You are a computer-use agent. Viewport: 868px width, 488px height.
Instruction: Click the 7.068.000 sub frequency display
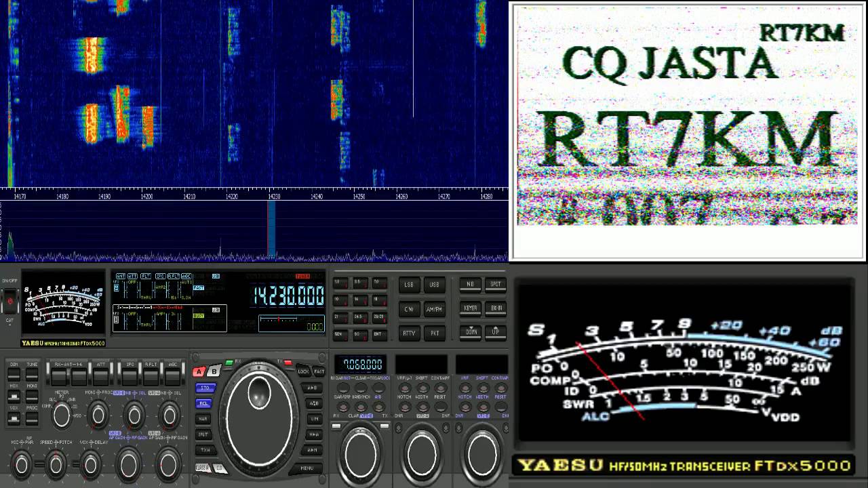(361, 364)
